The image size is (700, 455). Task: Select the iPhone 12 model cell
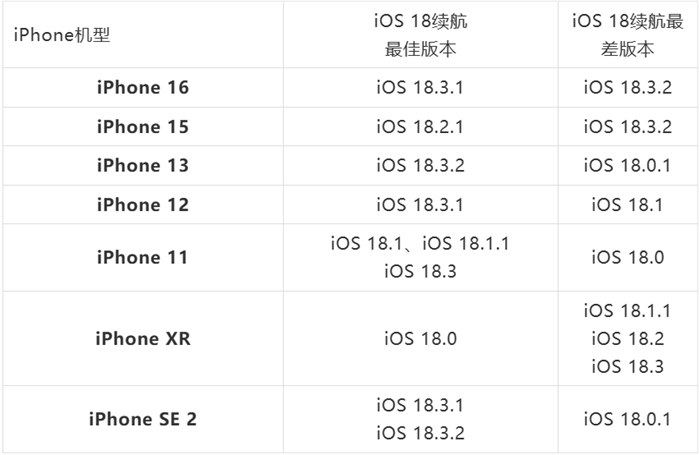coord(143,205)
